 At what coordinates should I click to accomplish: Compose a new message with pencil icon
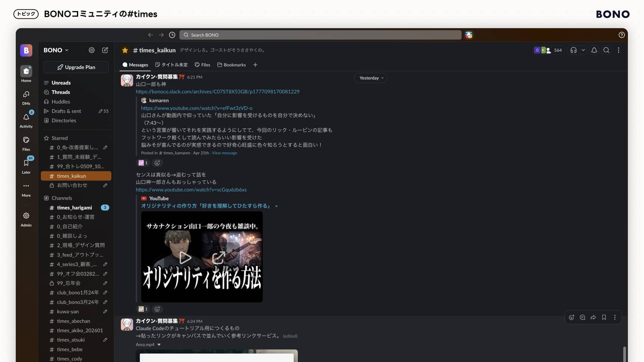click(x=105, y=50)
